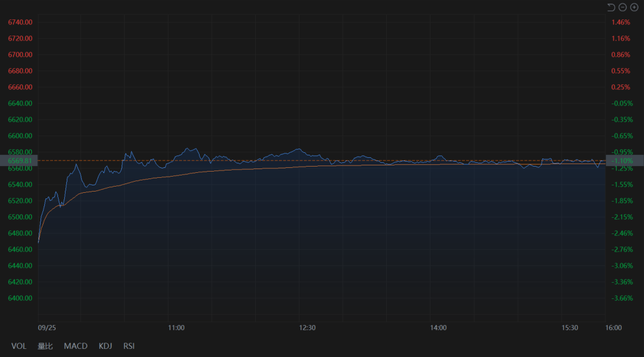Click the reset chart view arrow icon
This screenshot has height=357, width=644.
coord(611,7)
